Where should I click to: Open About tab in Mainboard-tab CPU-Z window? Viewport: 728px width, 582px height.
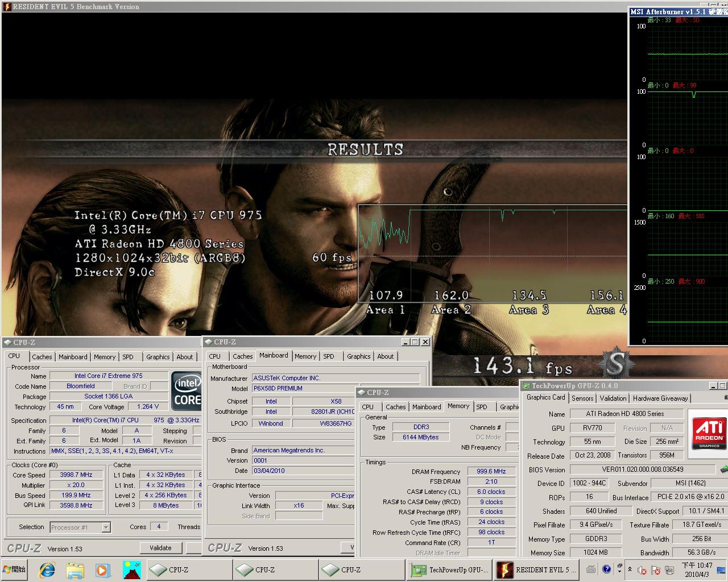385,356
